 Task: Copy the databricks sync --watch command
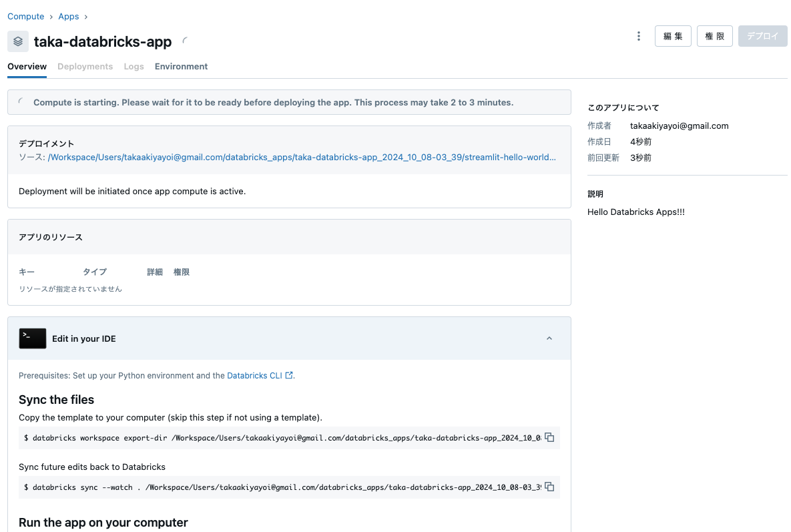pyautogui.click(x=549, y=487)
